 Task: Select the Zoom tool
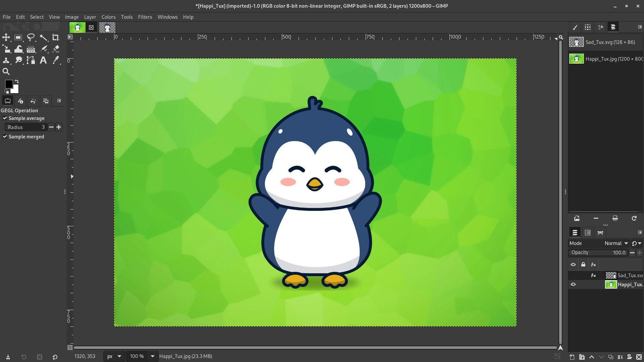coord(6,71)
